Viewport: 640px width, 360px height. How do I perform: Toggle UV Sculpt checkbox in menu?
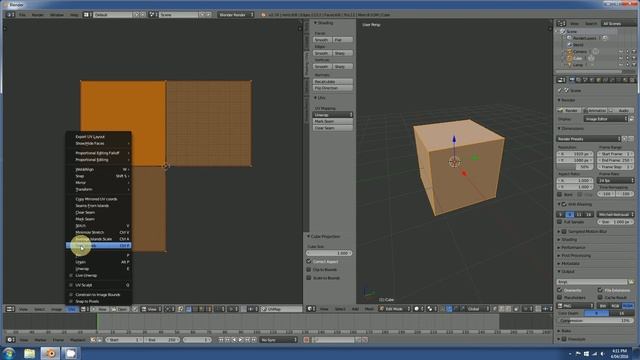(71, 285)
